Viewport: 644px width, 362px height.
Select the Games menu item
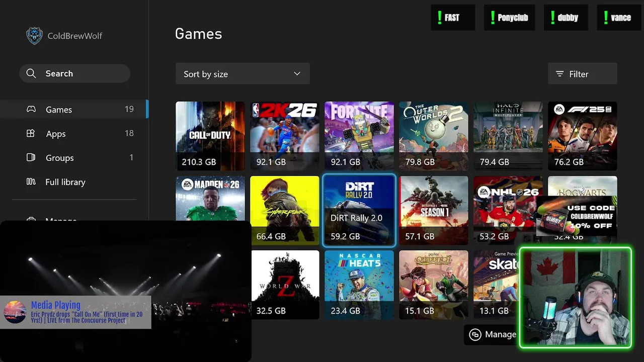[74, 109]
